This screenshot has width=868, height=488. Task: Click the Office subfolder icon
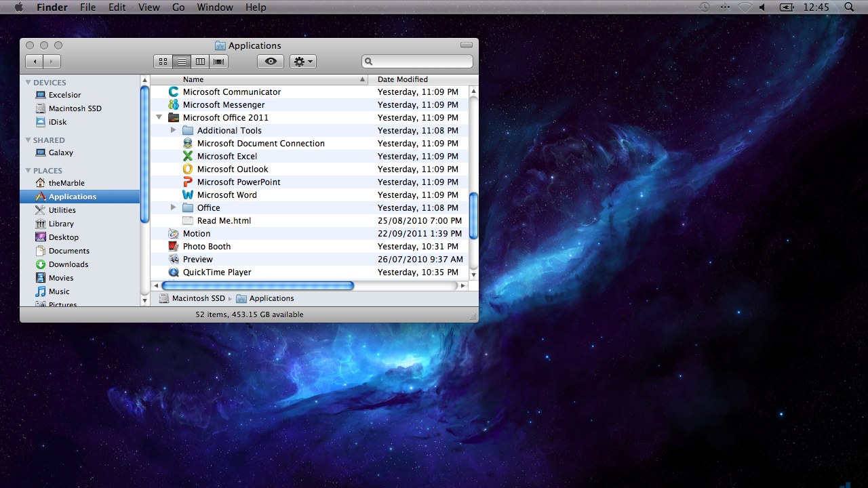click(188, 207)
